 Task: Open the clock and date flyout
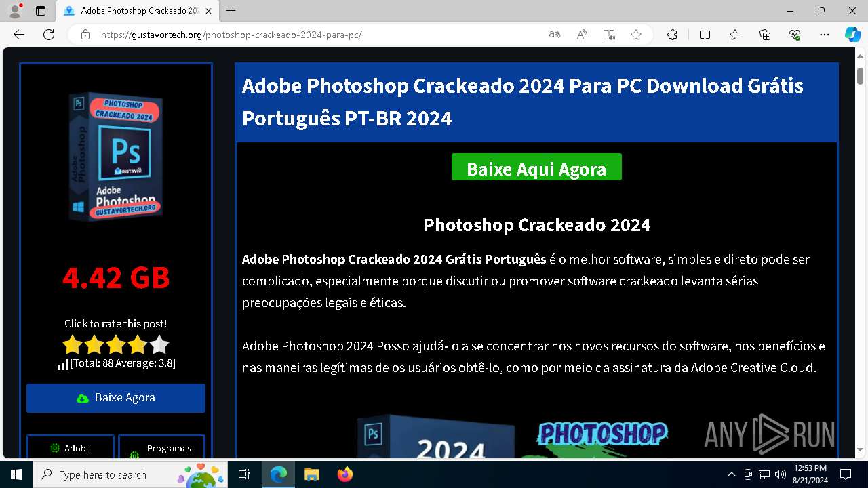[x=810, y=474]
